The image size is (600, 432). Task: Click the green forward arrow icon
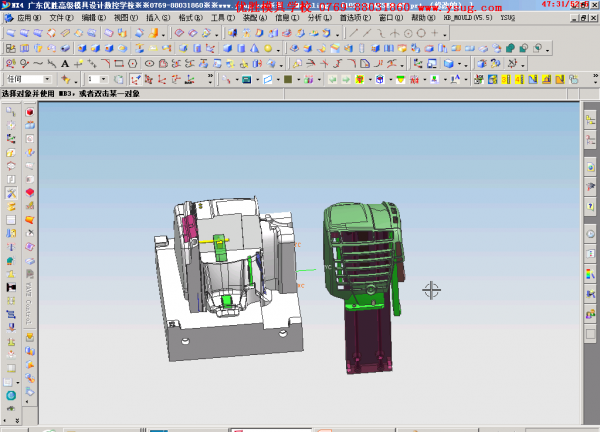coord(346,80)
